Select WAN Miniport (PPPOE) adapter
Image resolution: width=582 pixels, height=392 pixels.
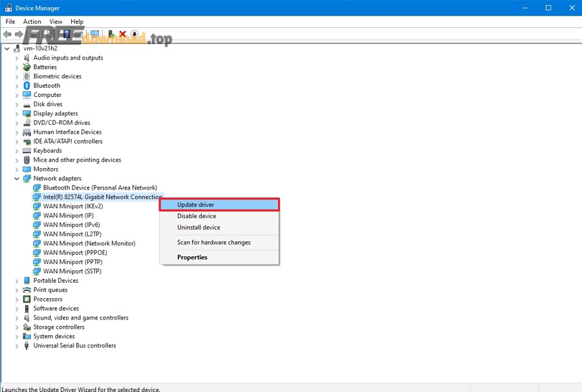coord(75,252)
